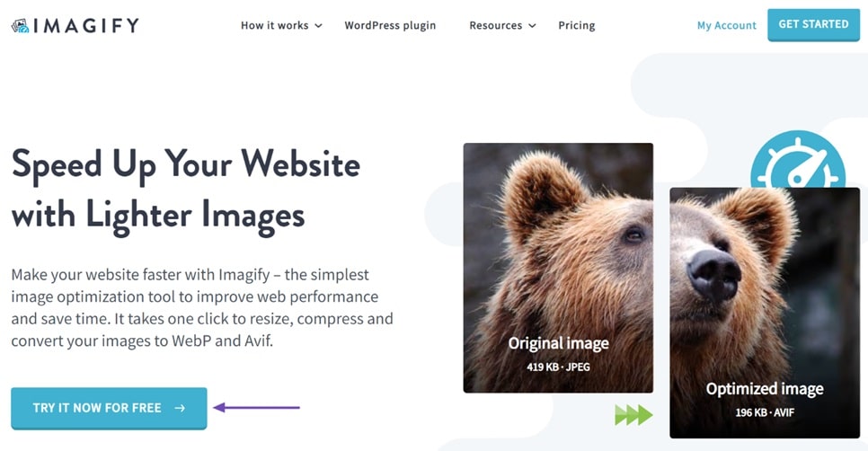Open the My Account link
This screenshot has height=451, width=868.
click(x=726, y=25)
